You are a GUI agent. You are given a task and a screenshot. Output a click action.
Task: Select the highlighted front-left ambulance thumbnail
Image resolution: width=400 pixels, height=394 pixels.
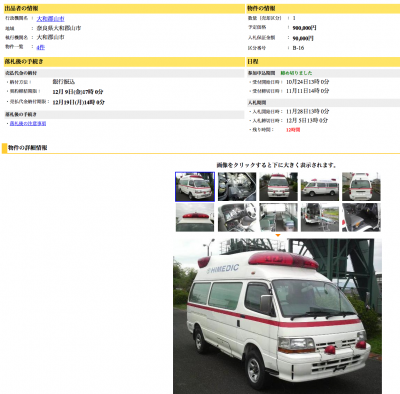[x=195, y=187]
